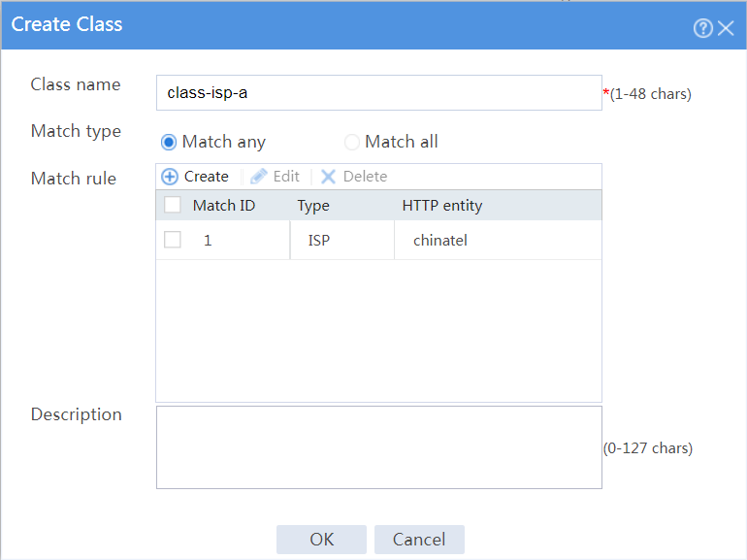This screenshot has height=560, width=747.
Task: Click the Match ID value 1 cell
Action: 223,240
